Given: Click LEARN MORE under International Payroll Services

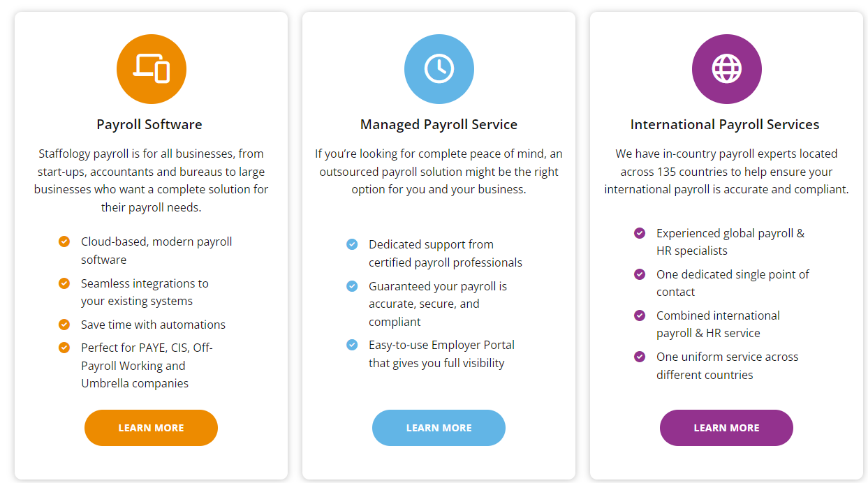Looking at the screenshot, I should (x=726, y=427).
